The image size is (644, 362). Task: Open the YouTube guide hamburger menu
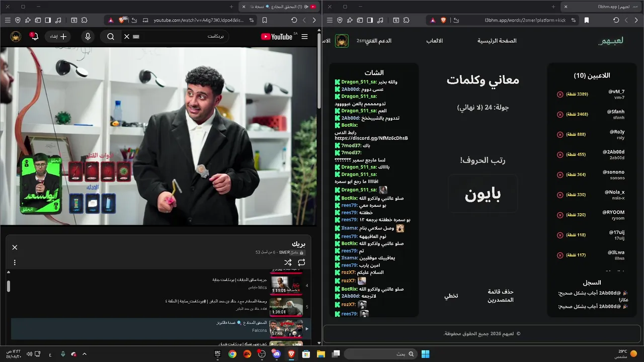pyautogui.click(x=304, y=37)
